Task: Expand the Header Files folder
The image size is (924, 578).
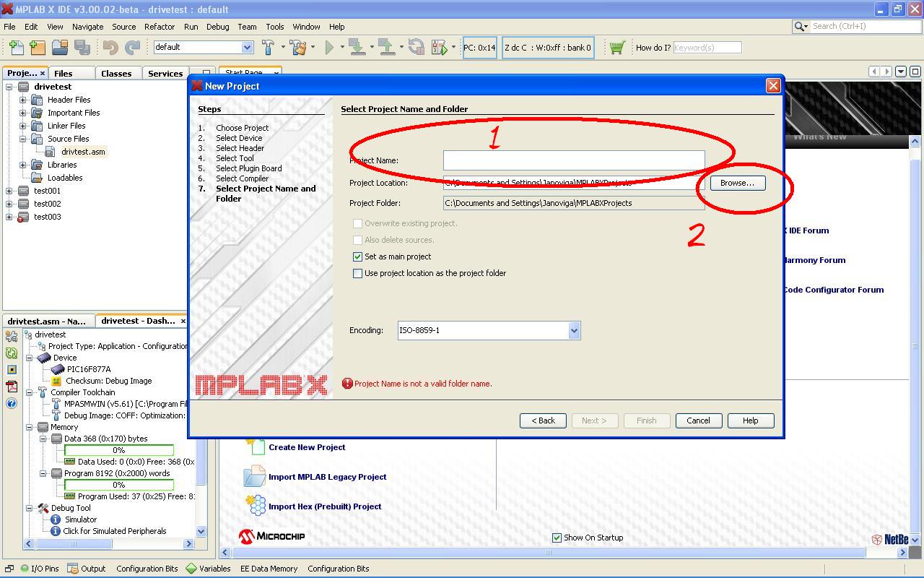Action: (x=23, y=100)
